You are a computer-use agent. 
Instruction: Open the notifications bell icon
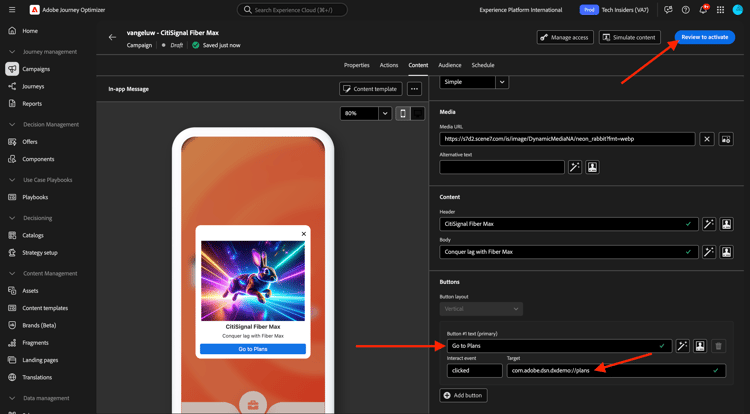[x=702, y=10]
